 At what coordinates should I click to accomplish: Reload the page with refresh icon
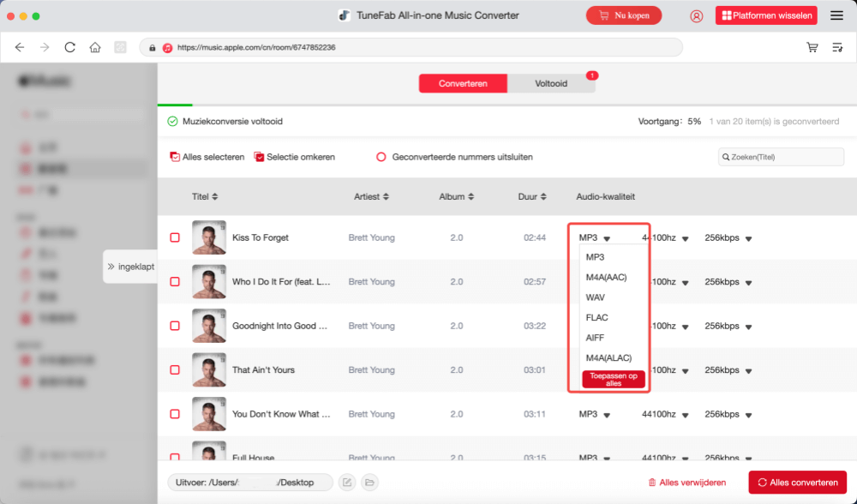(x=69, y=47)
